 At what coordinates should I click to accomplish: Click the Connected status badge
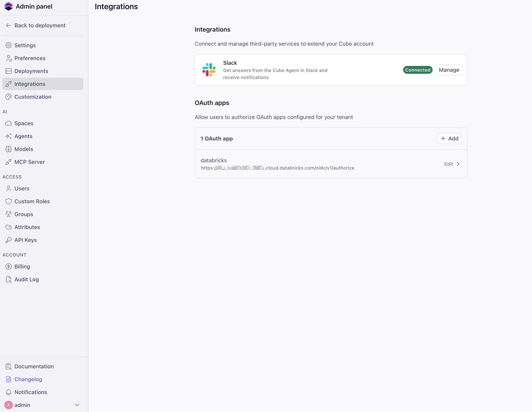point(418,70)
